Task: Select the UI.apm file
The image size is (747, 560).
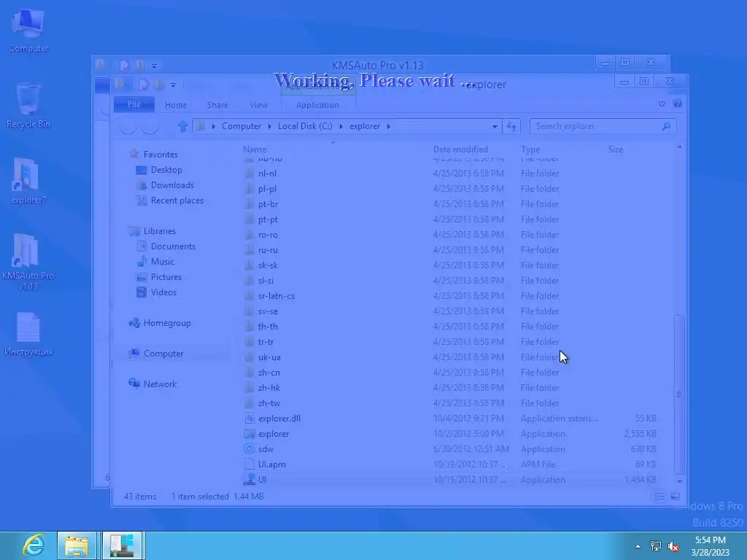Action: pyautogui.click(x=271, y=464)
